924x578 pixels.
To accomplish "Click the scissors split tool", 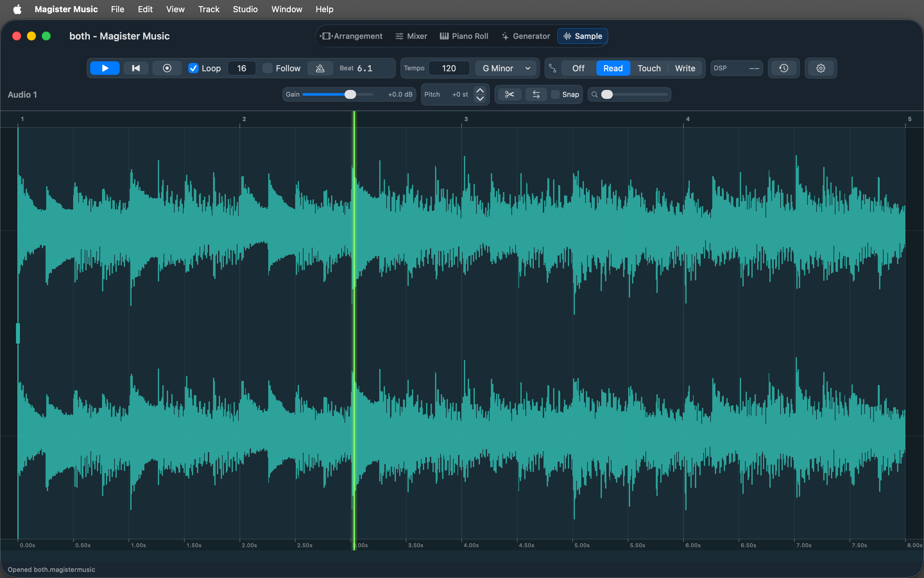I will pos(509,94).
